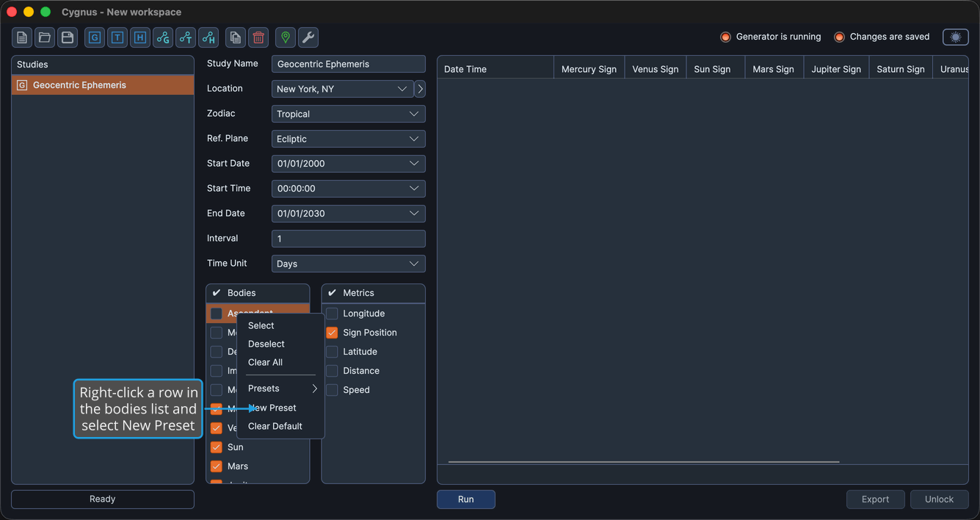
Task: Add a study with the boxed G icon
Action: pos(95,37)
